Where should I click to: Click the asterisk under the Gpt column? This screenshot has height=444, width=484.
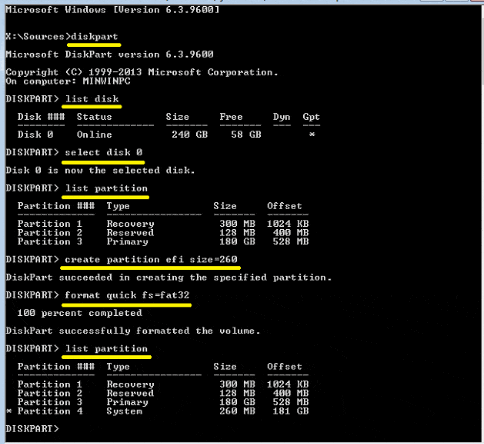coord(312,134)
